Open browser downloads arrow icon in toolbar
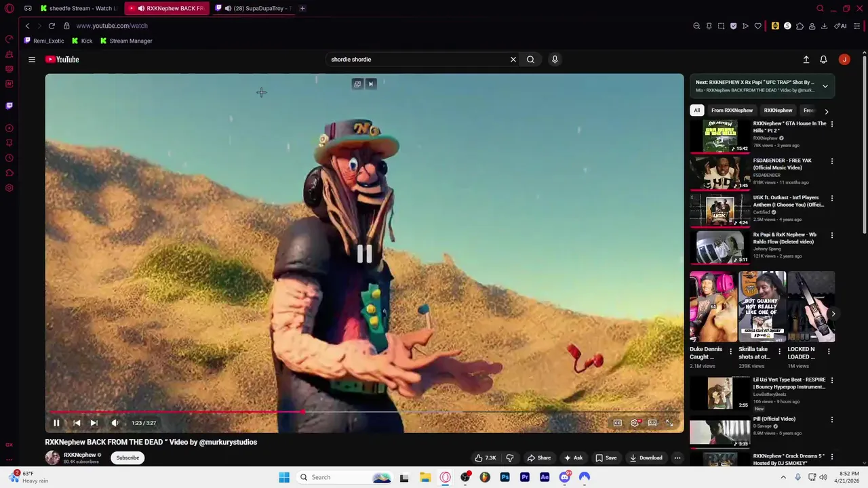The width and height of the screenshot is (868, 488). [x=824, y=26]
